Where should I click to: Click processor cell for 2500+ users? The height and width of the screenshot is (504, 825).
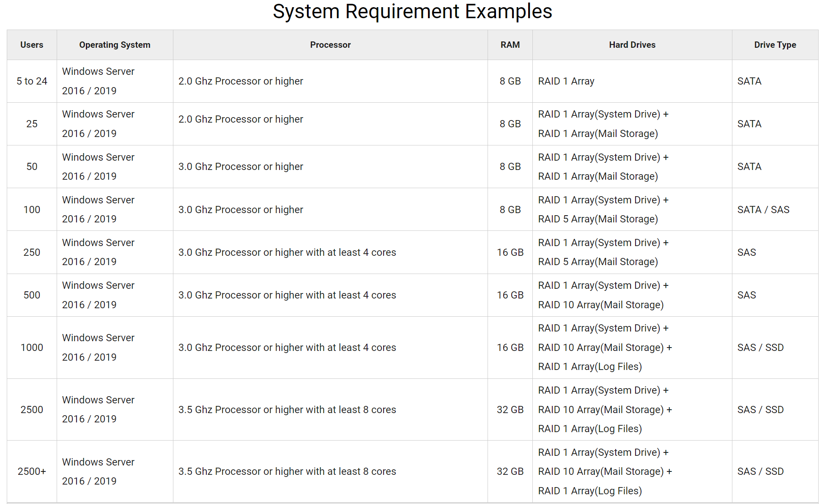pos(287,471)
